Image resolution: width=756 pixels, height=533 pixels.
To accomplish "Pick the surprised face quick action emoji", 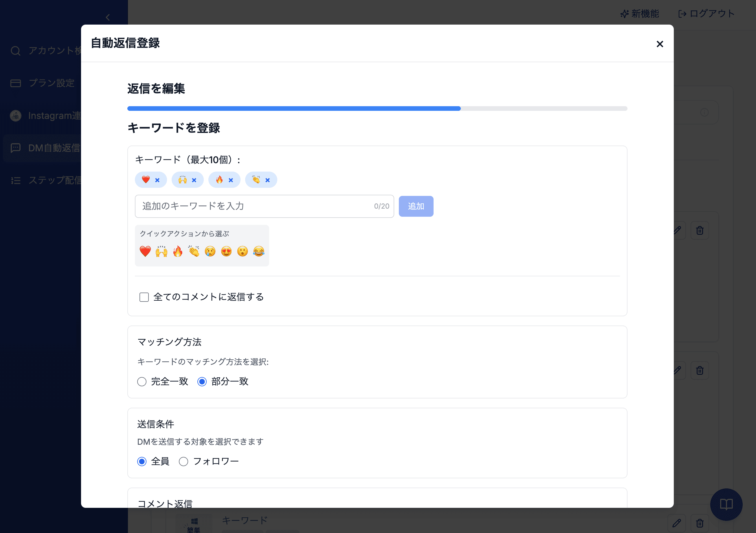I will [x=242, y=251].
